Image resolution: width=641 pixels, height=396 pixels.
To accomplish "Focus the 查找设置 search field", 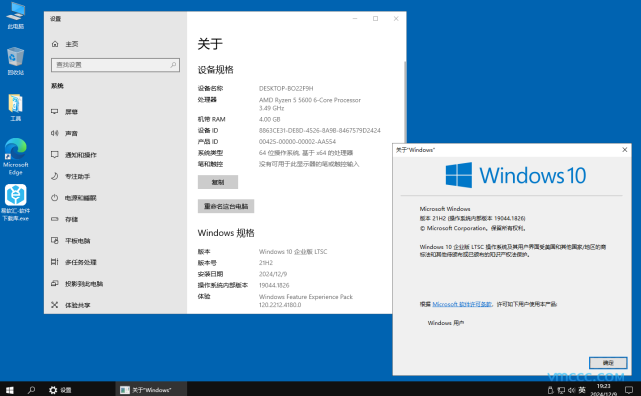I will point(115,65).
